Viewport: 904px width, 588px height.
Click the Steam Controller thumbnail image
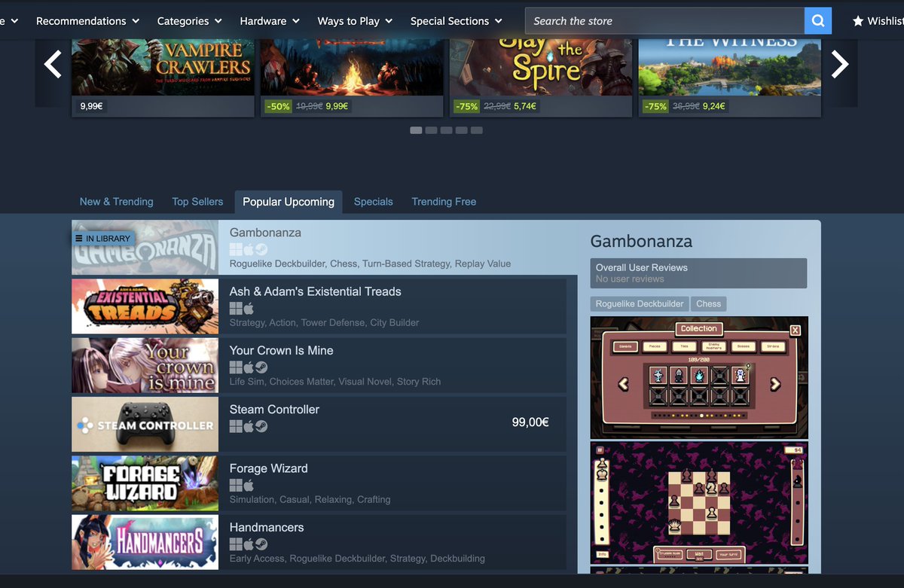(x=145, y=425)
